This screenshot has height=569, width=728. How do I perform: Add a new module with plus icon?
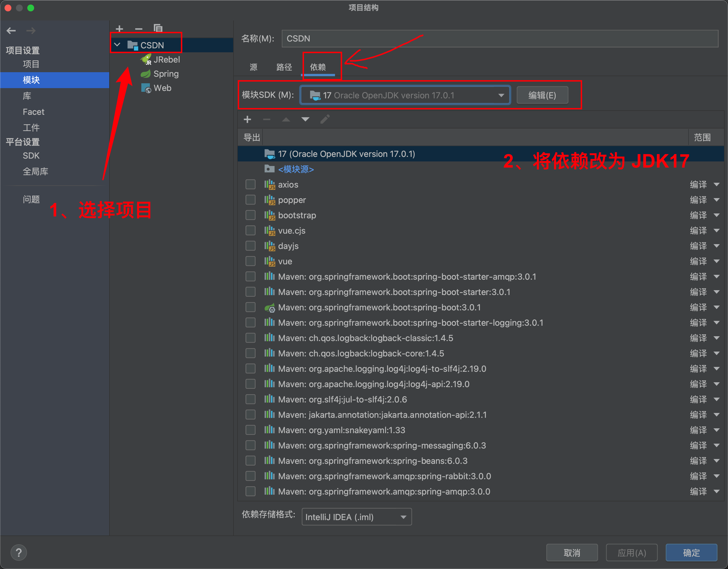(x=119, y=29)
